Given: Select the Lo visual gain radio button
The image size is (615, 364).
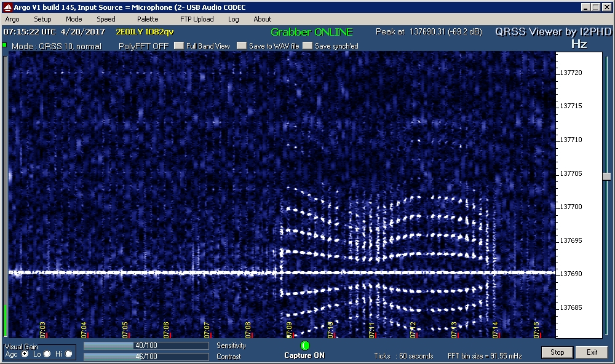Looking at the screenshot, I should pyautogui.click(x=47, y=354).
